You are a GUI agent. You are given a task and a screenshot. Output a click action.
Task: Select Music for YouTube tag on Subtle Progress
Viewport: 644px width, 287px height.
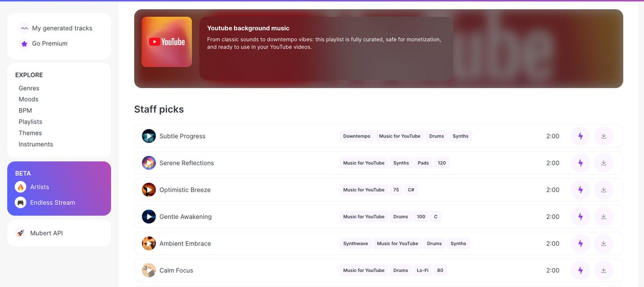(x=400, y=136)
